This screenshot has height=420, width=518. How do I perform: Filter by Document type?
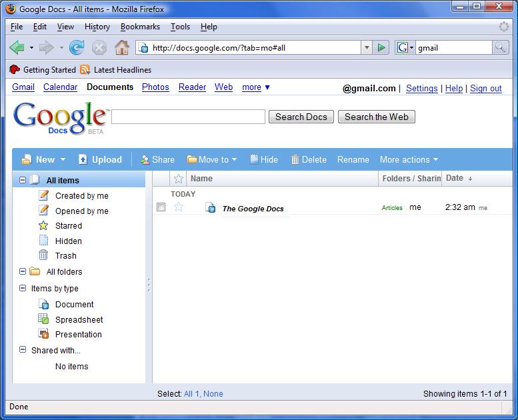coord(74,305)
